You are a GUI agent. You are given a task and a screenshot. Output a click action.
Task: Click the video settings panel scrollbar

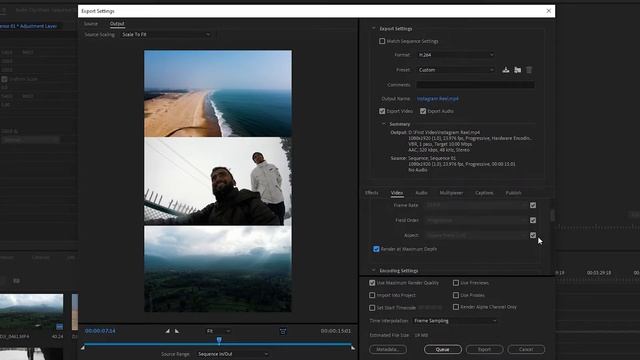pos(552,215)
